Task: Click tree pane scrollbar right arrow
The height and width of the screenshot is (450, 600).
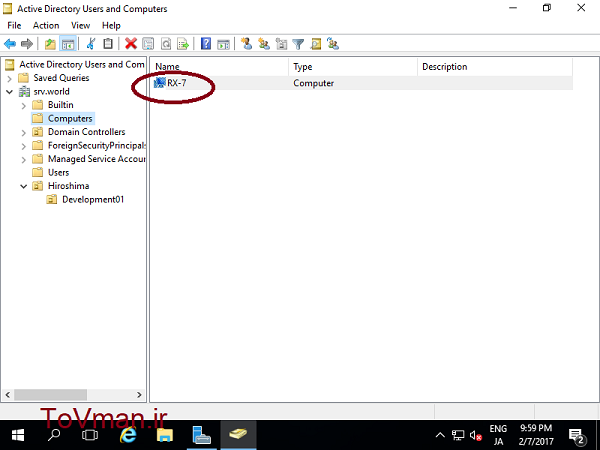Action: tap(139, 395)
